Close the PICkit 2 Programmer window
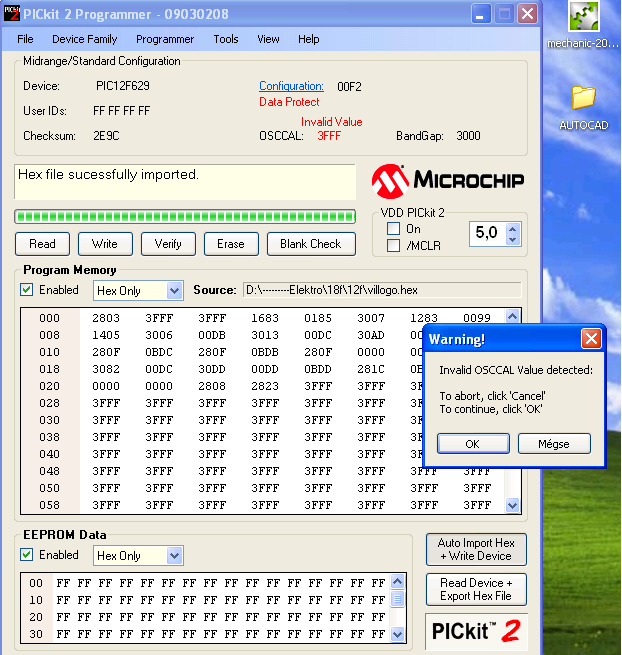The width and height of the screenshot is (622, 655). pos(528,14)
